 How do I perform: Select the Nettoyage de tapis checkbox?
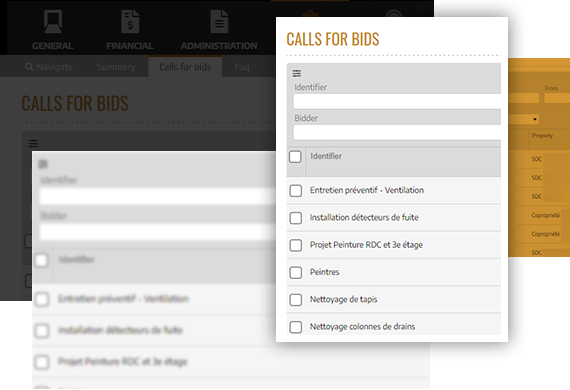(296, 300)
